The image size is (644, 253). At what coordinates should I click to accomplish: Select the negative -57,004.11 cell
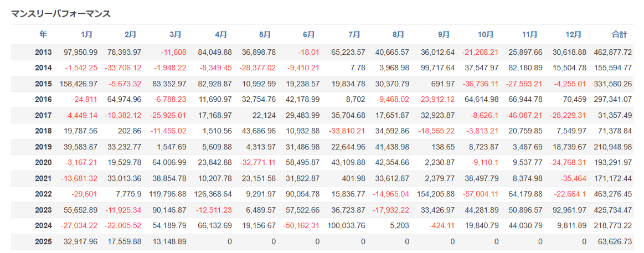tap(480, 194)
